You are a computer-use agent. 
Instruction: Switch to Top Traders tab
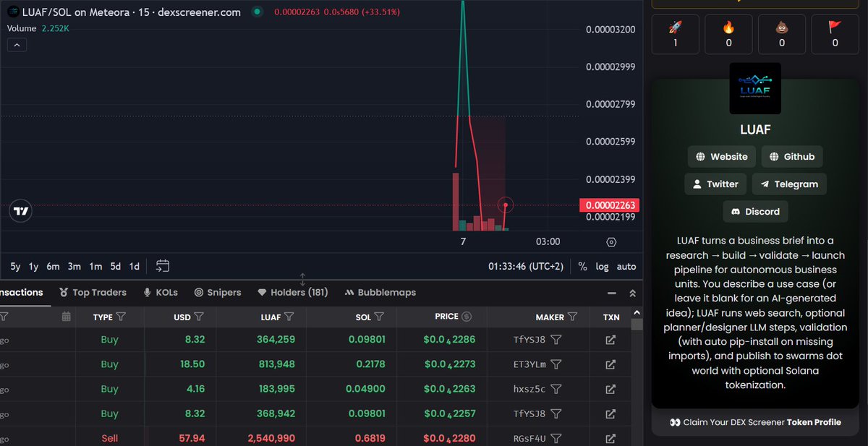93,292
